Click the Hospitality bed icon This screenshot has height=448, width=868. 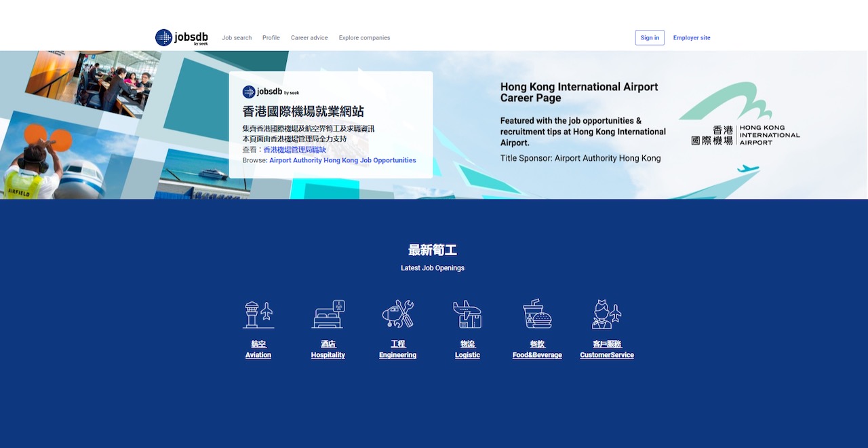tap(328, 315)
